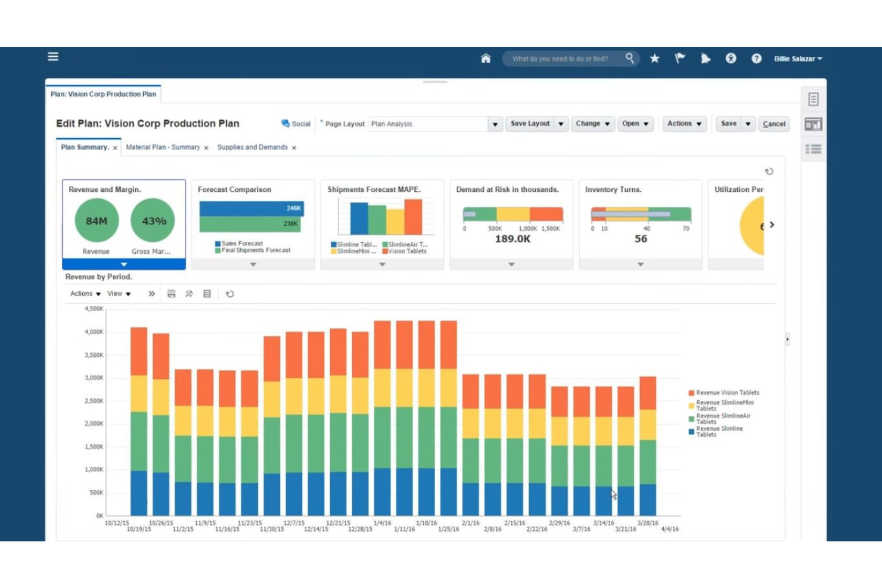
Task: Click the Save Layout button
Action: (x=530, y=124)
